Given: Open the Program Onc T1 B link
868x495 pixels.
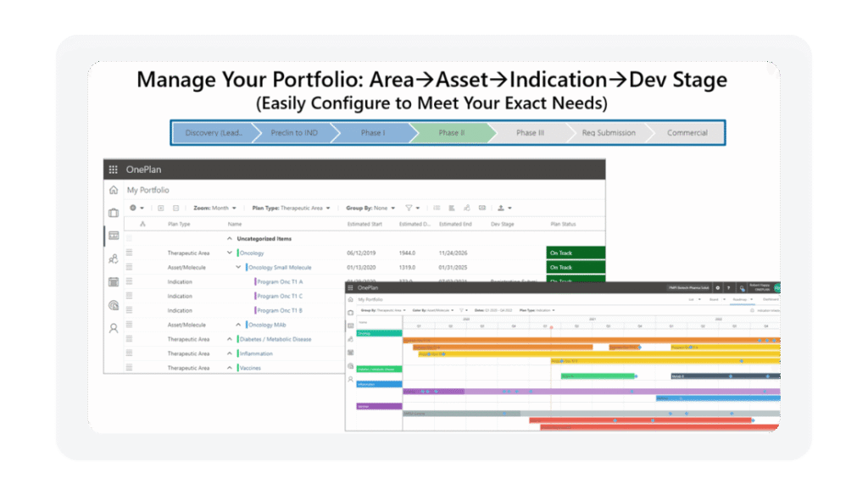Looking at the screenshot, I should [x=280, y=310].
